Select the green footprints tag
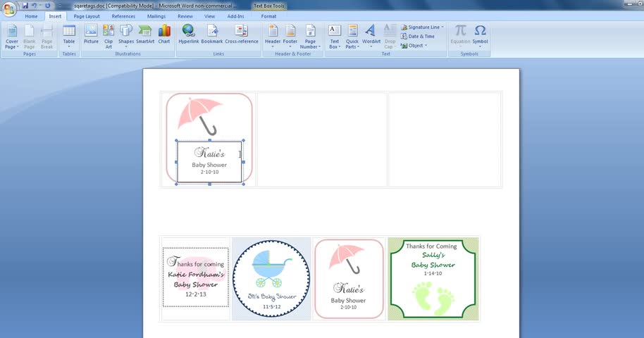644x338 pixels. 433,278
